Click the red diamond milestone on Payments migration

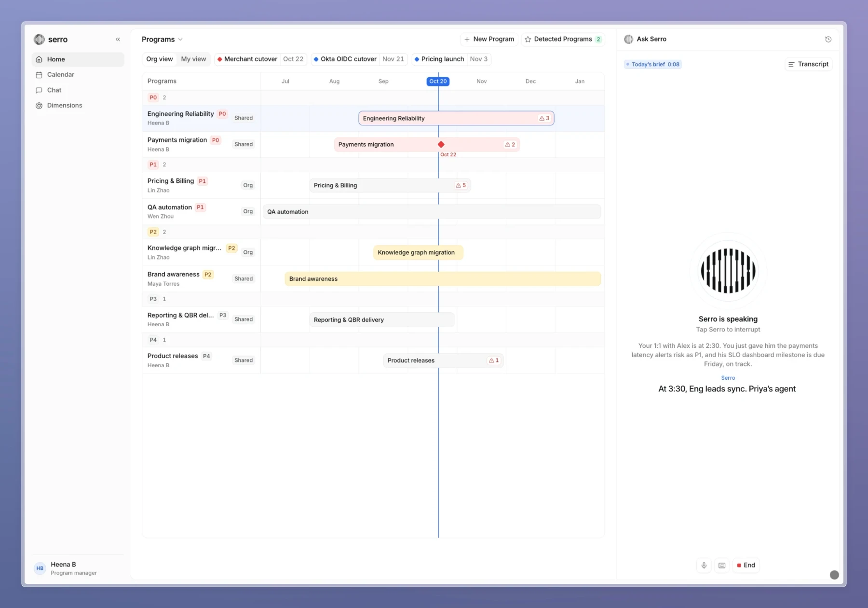tap(441, 144)
